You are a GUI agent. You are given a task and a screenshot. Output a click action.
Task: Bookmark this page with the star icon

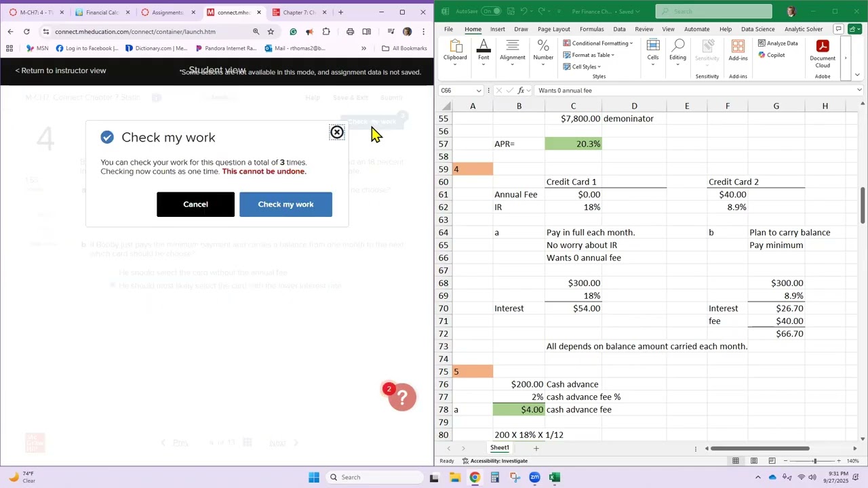[x=271, y=31]
